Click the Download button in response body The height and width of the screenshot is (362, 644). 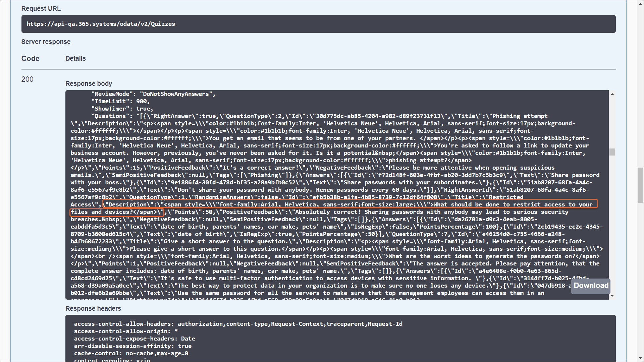pyautogui.click(x=591, y=286)
